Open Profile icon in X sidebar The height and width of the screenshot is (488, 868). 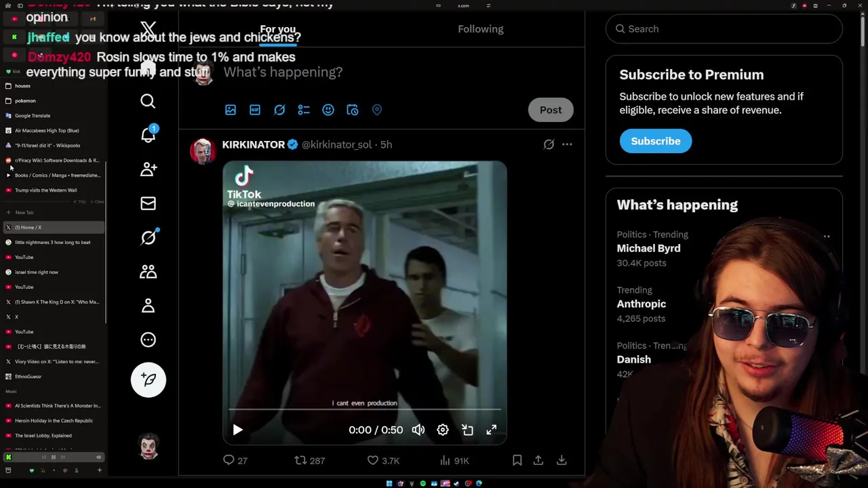[148, 306]
